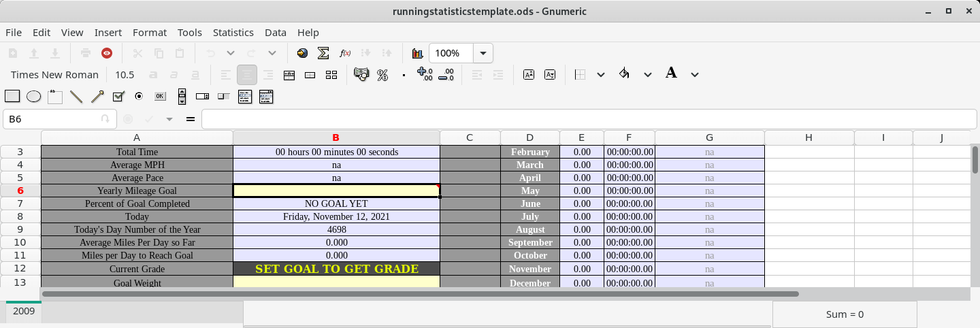
Task: Apply the font color A button
Action: (671, 73)
